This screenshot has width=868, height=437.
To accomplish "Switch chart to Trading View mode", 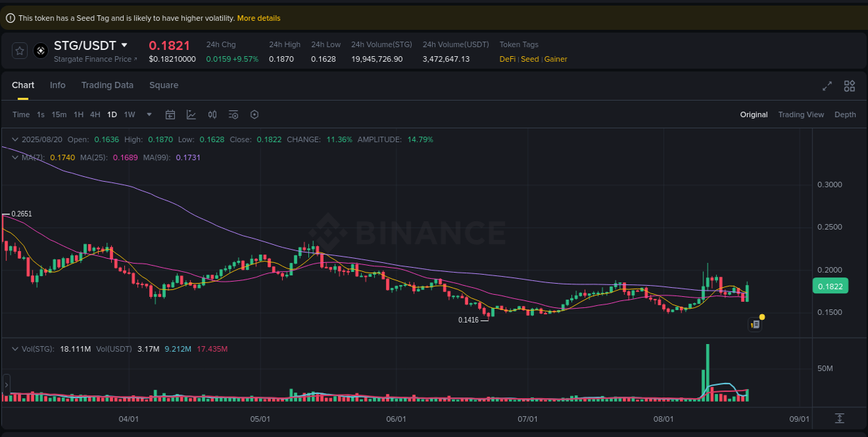I will tap(801, 114).
